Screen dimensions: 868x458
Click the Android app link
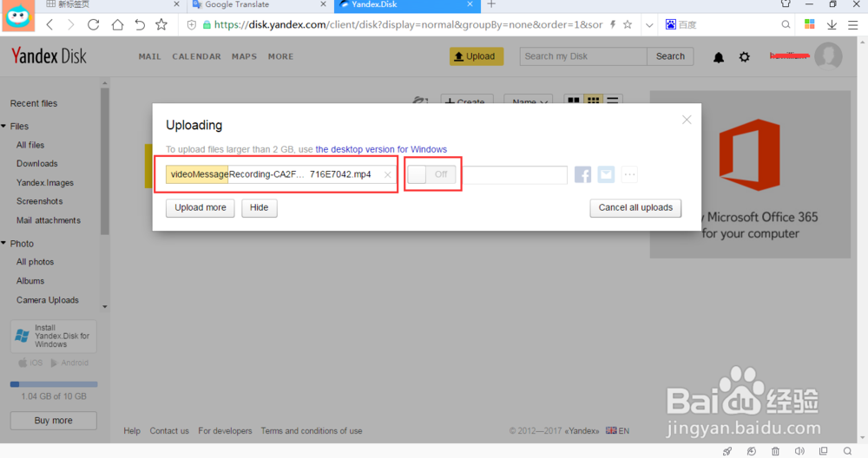[x=69, y=363]
